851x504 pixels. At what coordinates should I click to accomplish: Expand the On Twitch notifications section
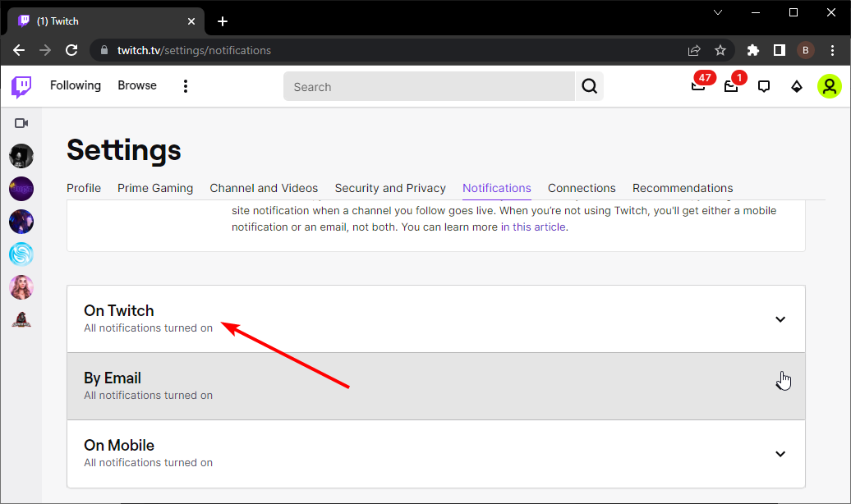tap(436, 319)
